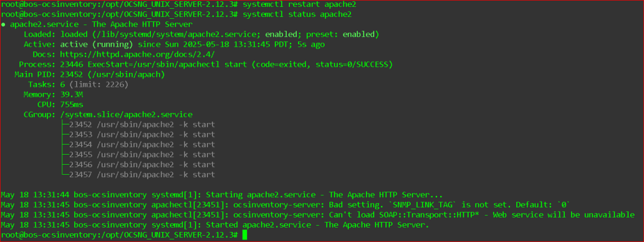Click the 'active (running)' status text
This screenshot has width=644, height=242.
pos(96,44)
